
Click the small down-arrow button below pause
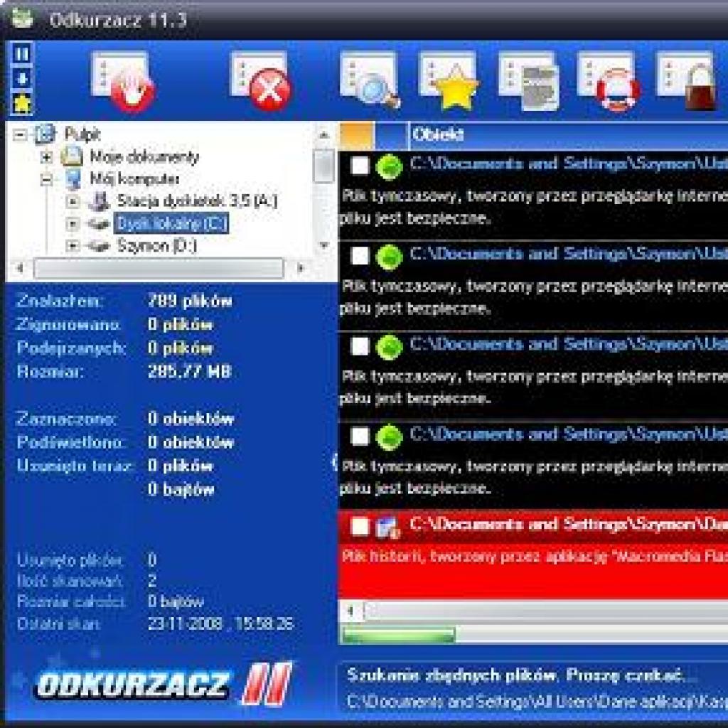[x=22, y=79]
